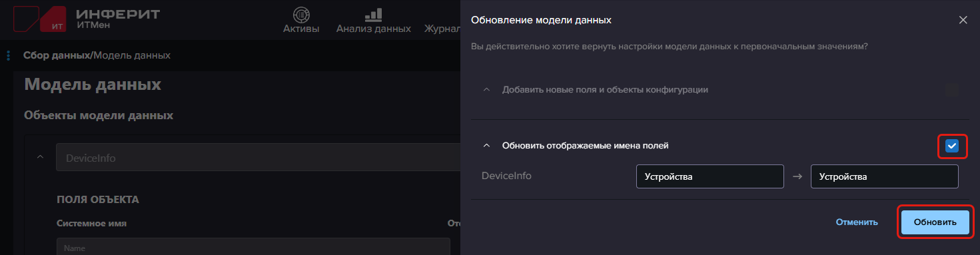This screenshot has height=255, width=980.
Task: Click the Name system name field
Action: 253,247
